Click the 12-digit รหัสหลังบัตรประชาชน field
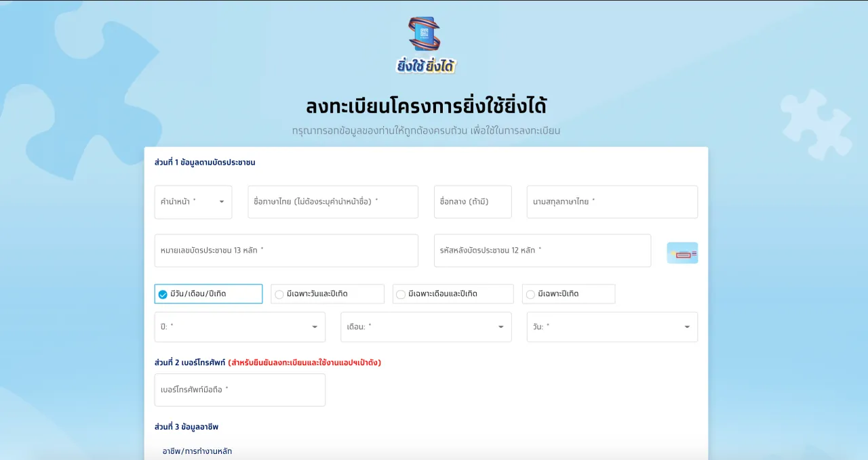The image size is (868, 460). 542,251
